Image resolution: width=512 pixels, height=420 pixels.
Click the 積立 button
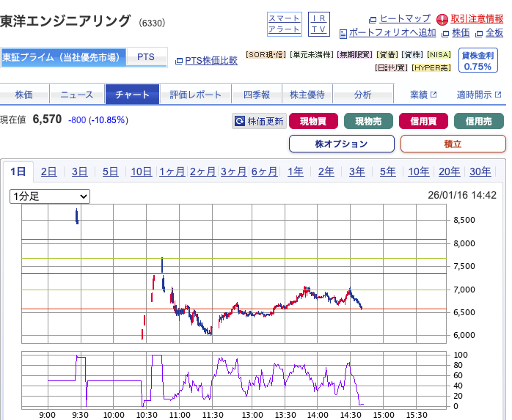(x=453, y=144)
